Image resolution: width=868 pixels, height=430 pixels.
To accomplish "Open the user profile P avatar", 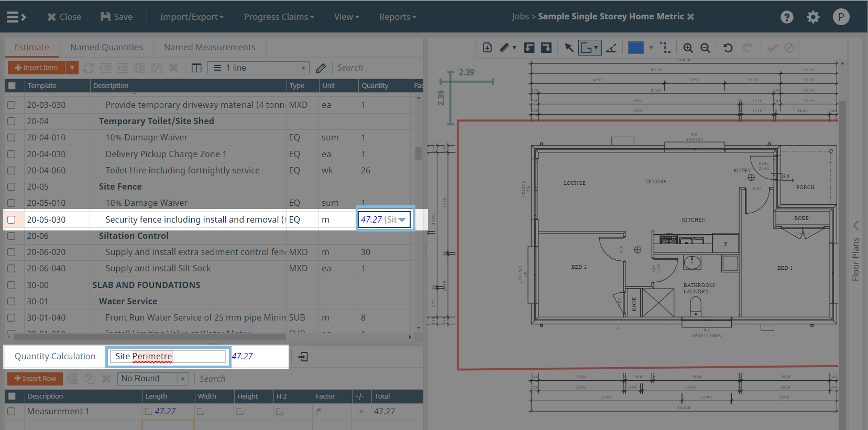I will click(x=841, y=17).
